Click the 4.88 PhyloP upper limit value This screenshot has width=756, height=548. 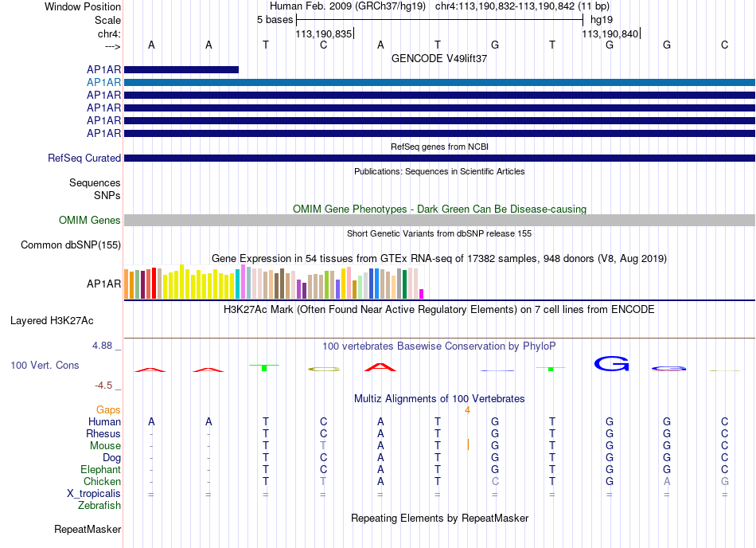point(102,346)
